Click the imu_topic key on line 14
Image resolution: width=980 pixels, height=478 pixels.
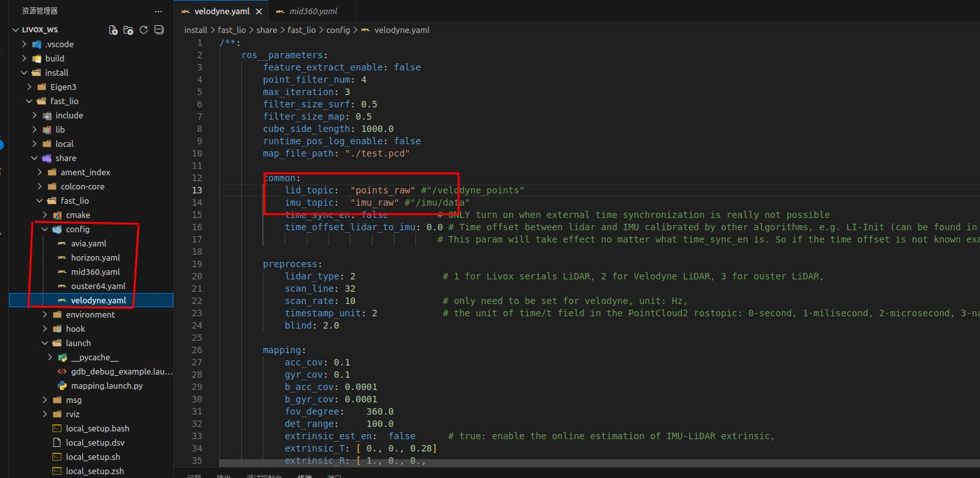[x=309, y=202]
